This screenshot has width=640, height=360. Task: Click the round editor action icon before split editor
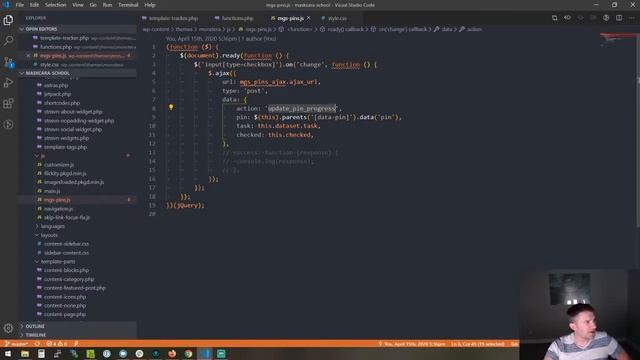pyautogui.click(x=606, y=18)
